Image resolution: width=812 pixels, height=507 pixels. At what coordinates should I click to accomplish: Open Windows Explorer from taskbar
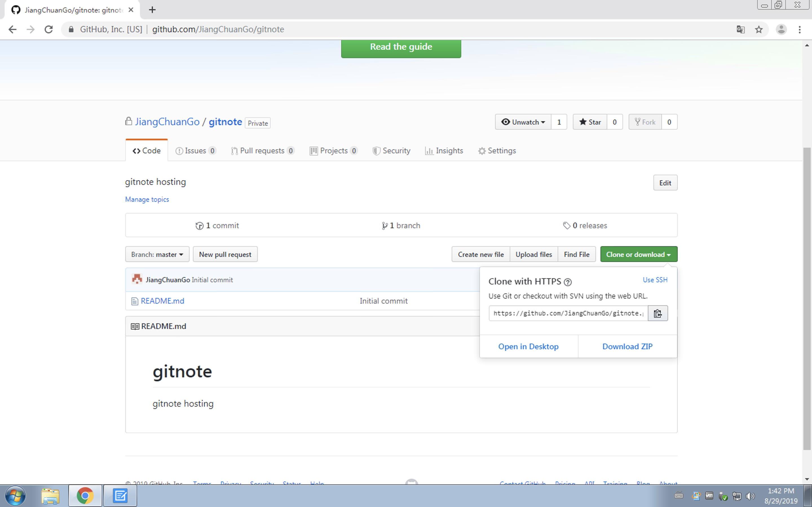click(50, 496)
